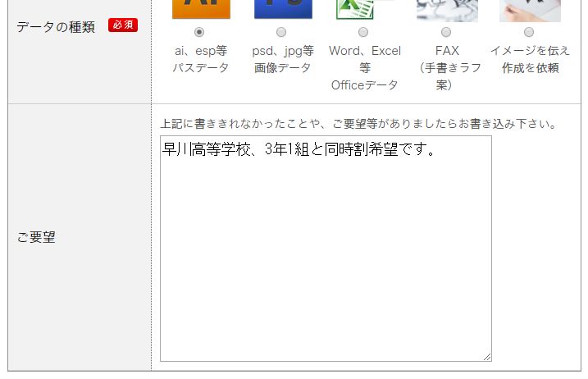This screenshot has height=379, width=588.
Task: Click the ai、esp等 パスデータ label
Action: [x=200, y=59]
